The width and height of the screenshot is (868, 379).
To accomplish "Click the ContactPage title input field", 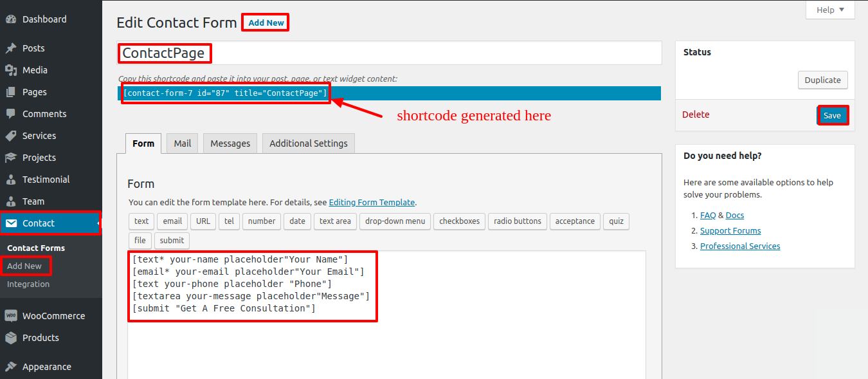I will 389,53.
